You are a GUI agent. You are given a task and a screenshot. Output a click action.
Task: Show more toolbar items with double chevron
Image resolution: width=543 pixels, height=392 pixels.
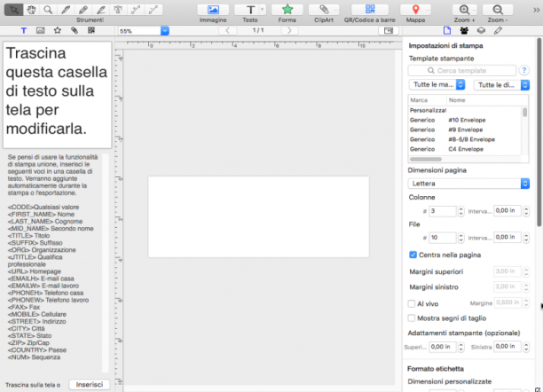(x=536, y=10)
